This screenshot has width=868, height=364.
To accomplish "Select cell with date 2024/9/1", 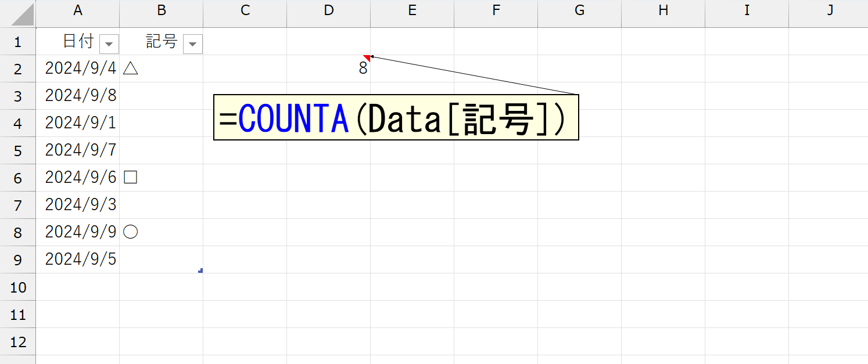I will tap(78, 123).
